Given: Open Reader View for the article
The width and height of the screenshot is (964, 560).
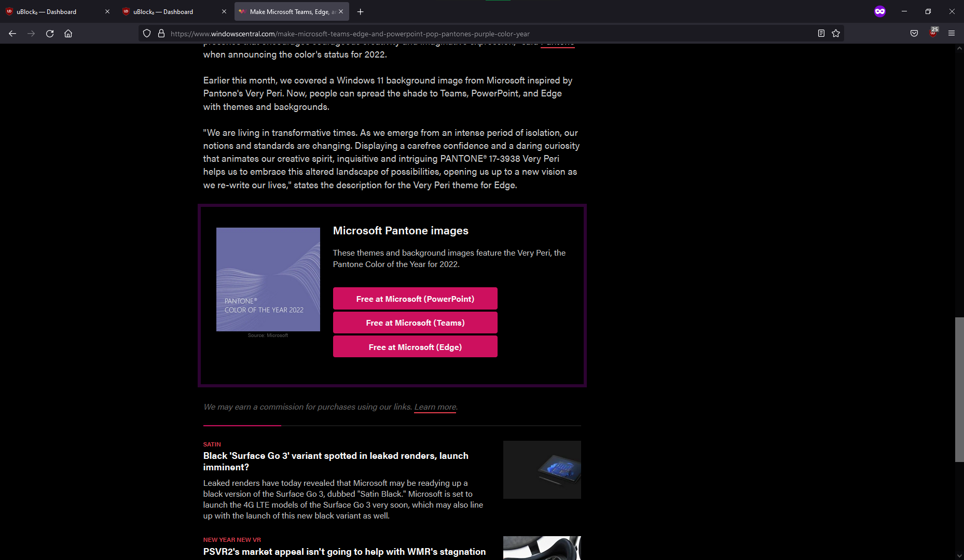Looking at the screenshot, I should pos(821,33).
